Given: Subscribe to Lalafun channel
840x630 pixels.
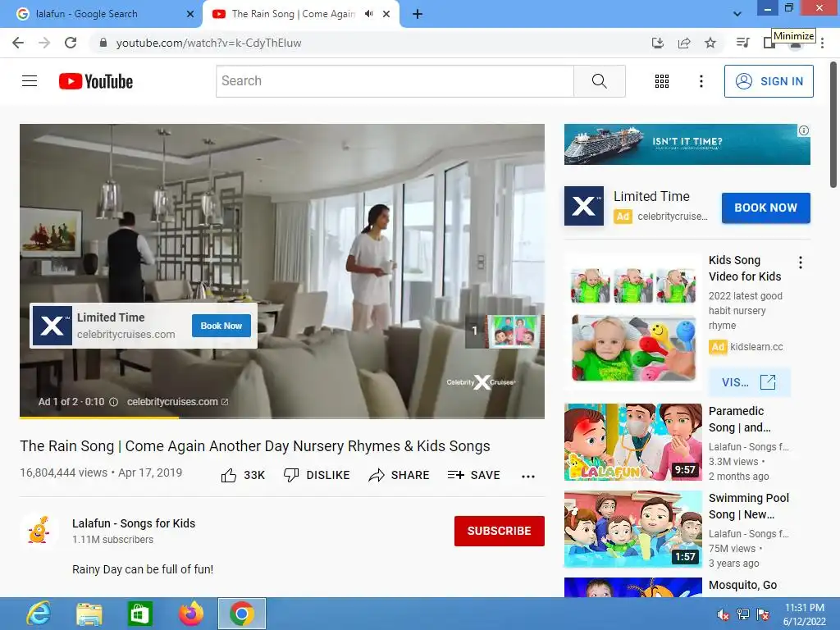Looking at the screenshot, I should pos(500,531).
